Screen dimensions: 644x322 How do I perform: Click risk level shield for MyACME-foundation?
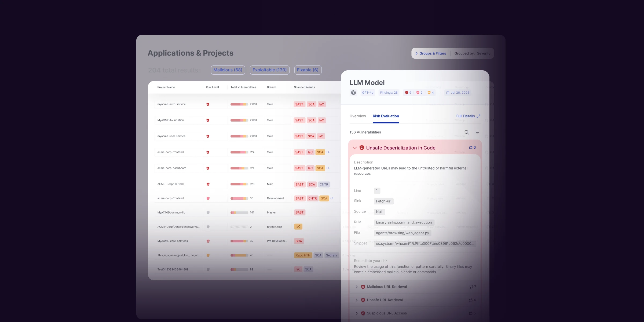click(208, 120)
